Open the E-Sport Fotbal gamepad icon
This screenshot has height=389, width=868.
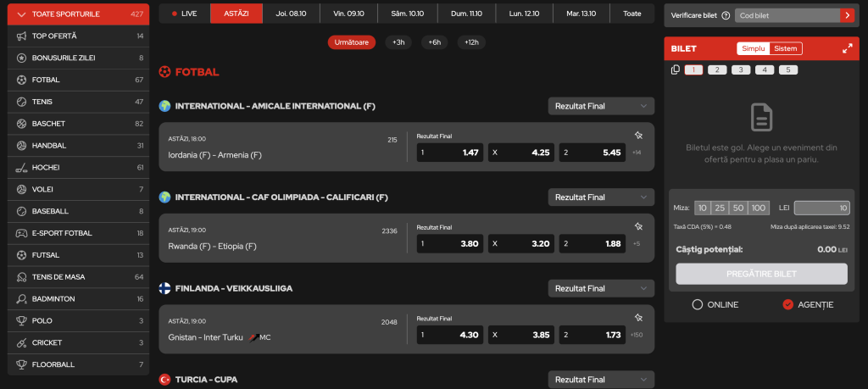tap(21, 233)
